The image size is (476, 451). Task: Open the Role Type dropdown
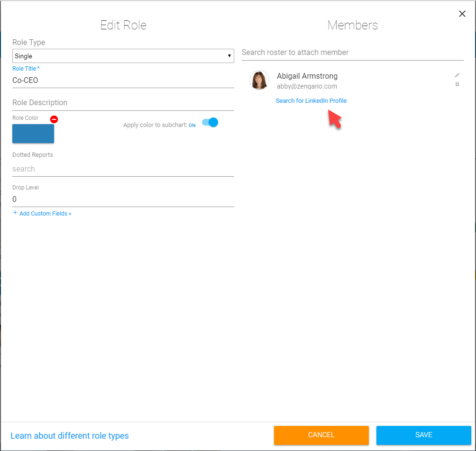[123, 56]
